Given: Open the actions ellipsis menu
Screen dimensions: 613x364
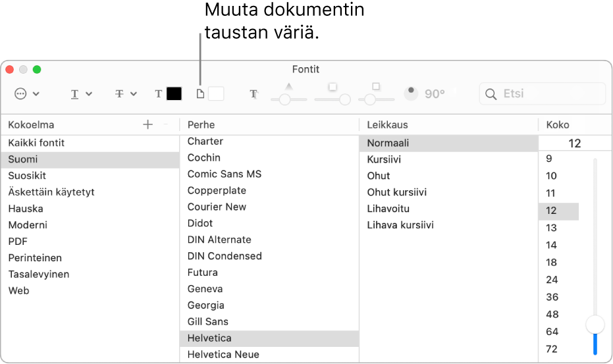Looking at the screenshot, I should click(26, 94).
